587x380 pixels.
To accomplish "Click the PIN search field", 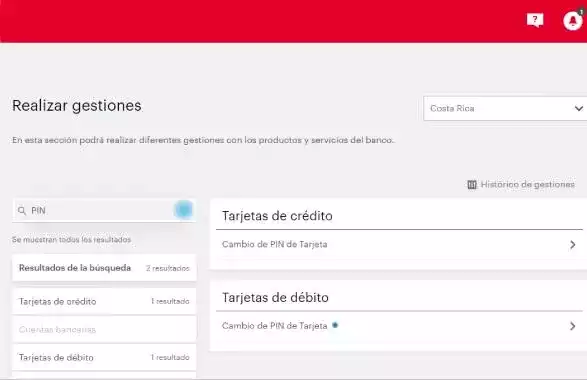I will tap(104, 210).
